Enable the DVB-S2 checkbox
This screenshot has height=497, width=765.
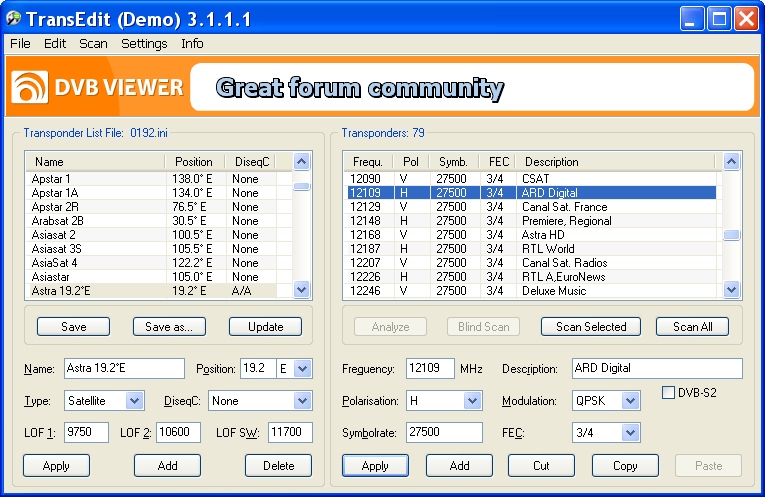click(x=668, y=393)
